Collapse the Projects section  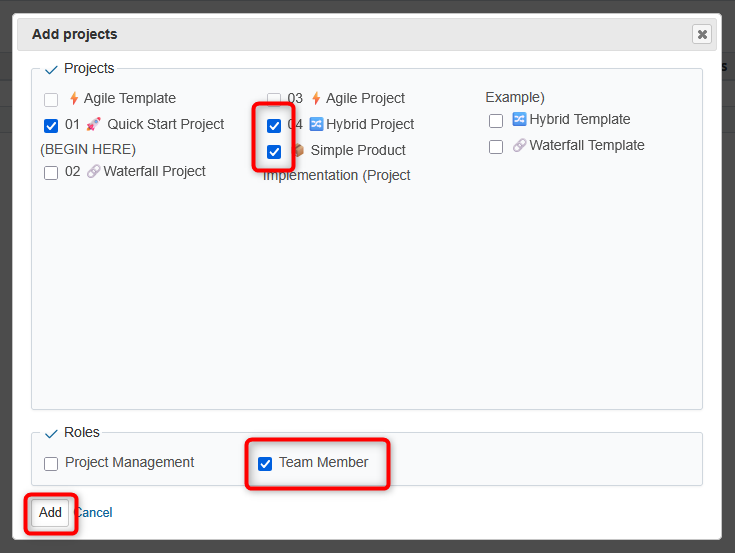51,69
